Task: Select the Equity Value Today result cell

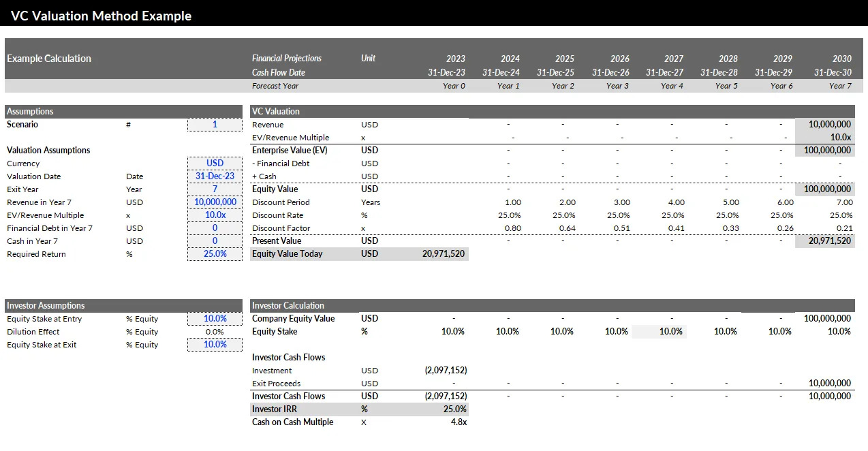Action: point(444,253)
